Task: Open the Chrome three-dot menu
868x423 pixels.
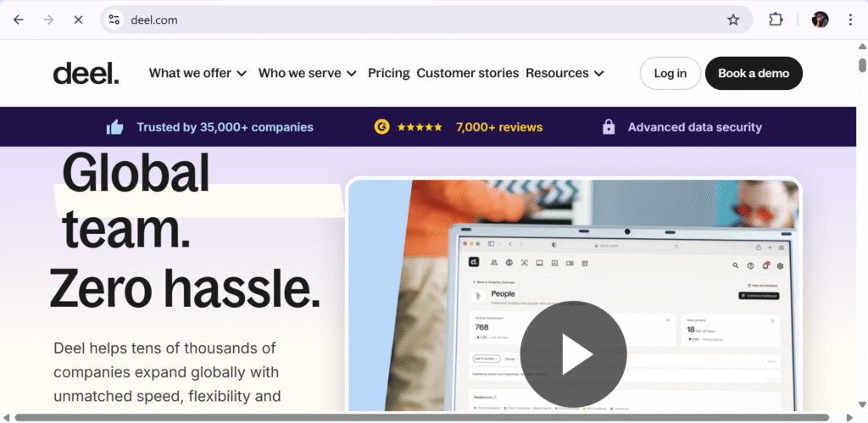Action: point(850,20)
